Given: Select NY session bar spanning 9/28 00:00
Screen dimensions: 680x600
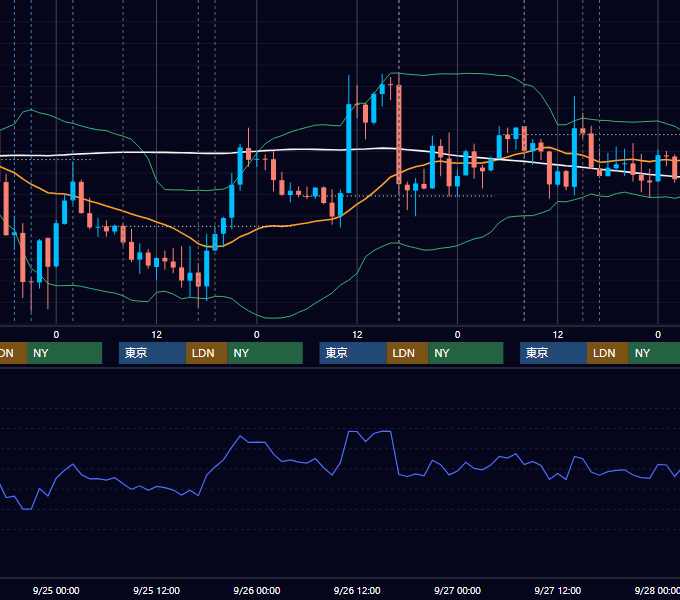Looking at the screenshot, I should (654, 353).
